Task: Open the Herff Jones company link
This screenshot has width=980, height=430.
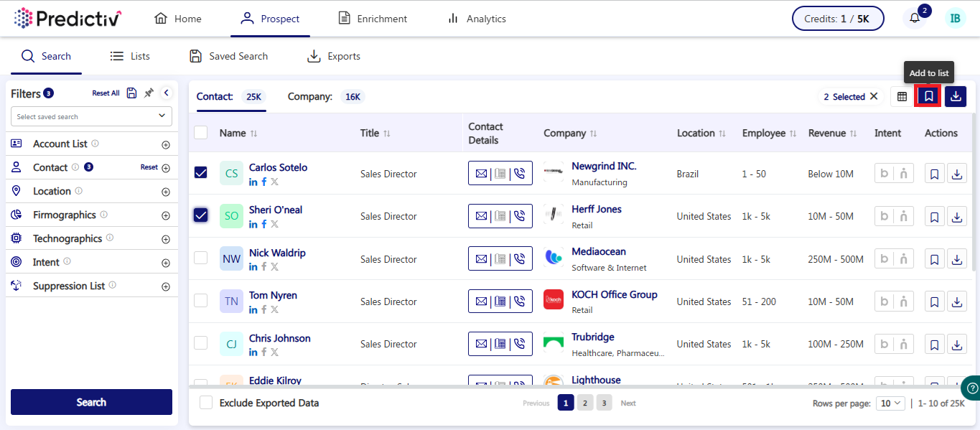Action: tap(597, 209)
